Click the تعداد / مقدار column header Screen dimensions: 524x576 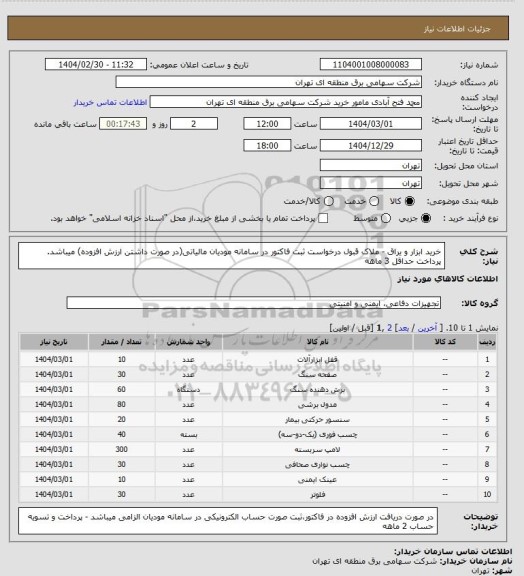click(x=121, y=342)
